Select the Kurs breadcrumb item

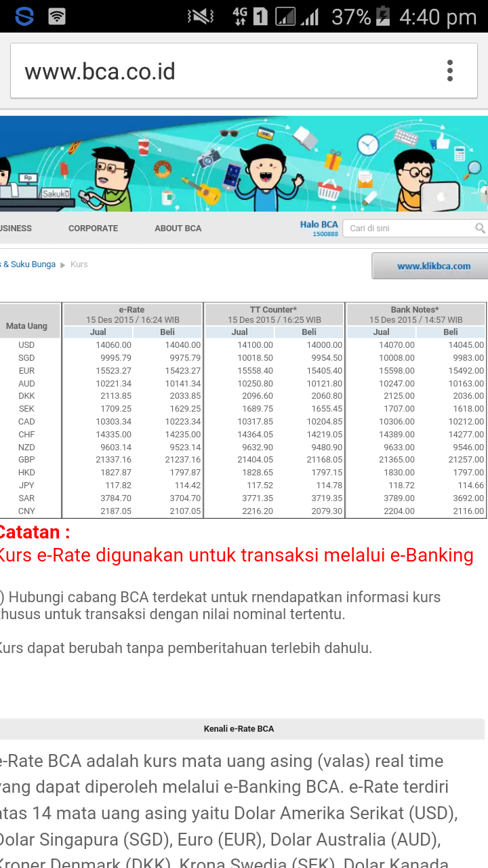(79, 264)
